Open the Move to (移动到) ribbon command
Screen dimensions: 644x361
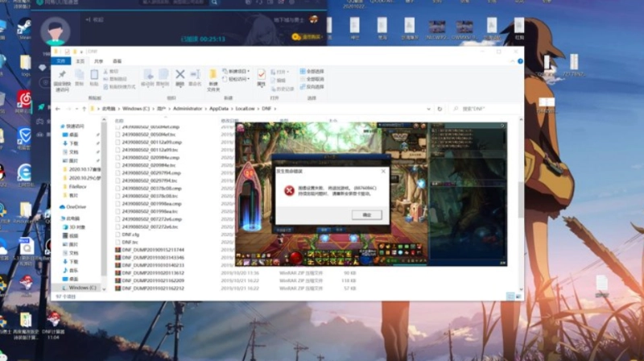(x=147, y=77)
